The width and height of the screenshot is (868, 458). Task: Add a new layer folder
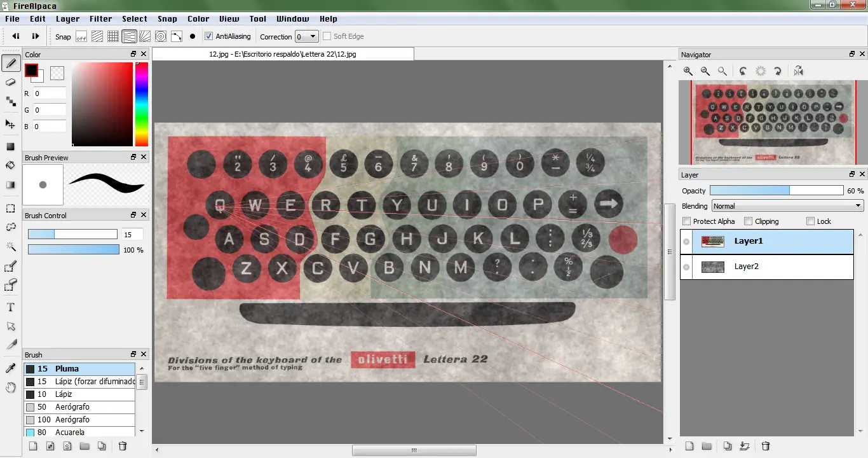tap(707, 446)
